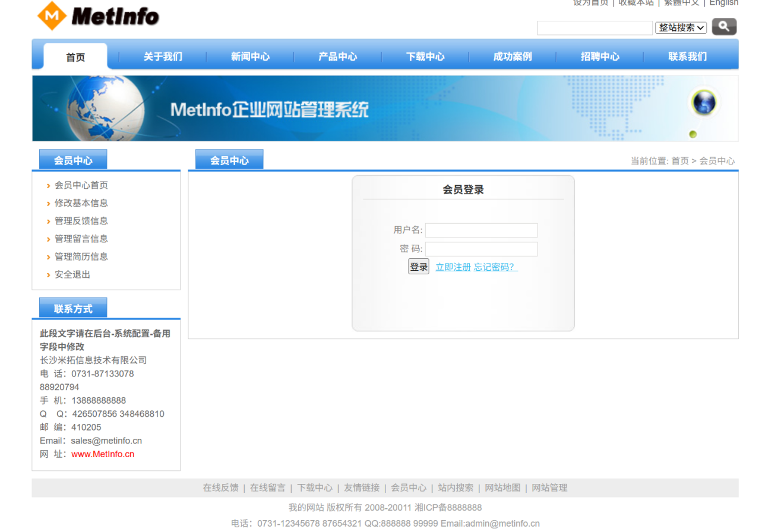The image size is (762, 532).
Task: Click 安全退出 in sidebar
Action: (x=72, y=274)
